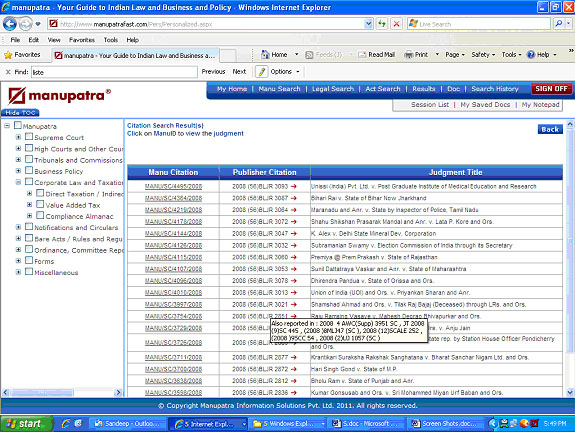
Task: Click red arrow beside 2008 (58)BLJR 2812
Action: [294, 381]
